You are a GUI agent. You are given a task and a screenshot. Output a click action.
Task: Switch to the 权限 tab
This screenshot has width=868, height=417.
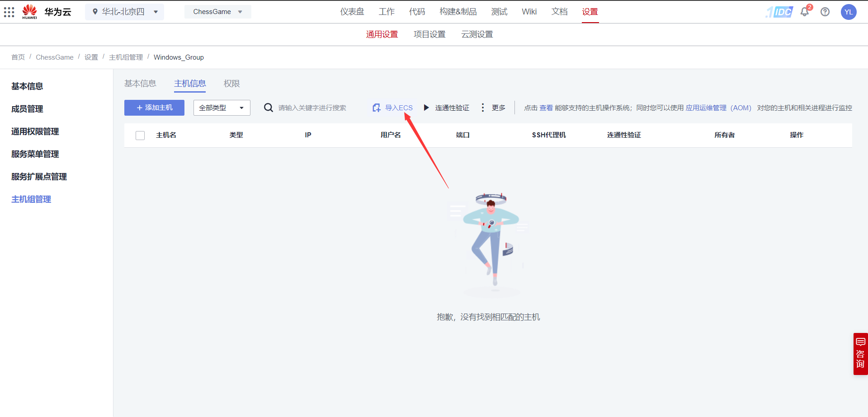(x=231, y=84)
